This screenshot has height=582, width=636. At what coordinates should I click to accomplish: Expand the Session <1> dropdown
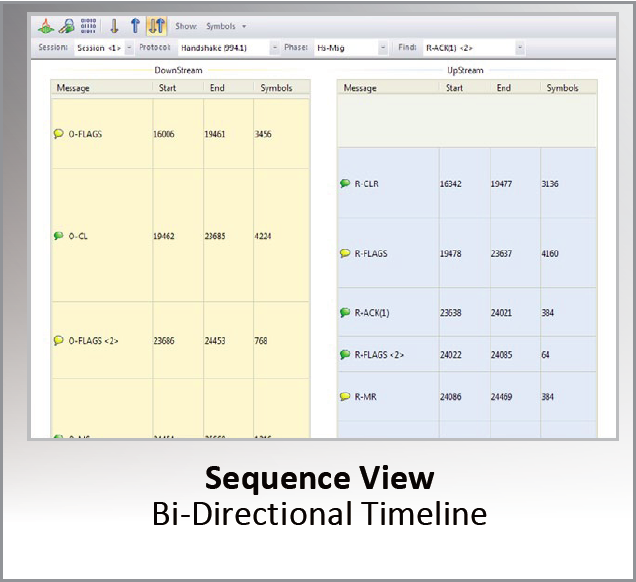129,47
